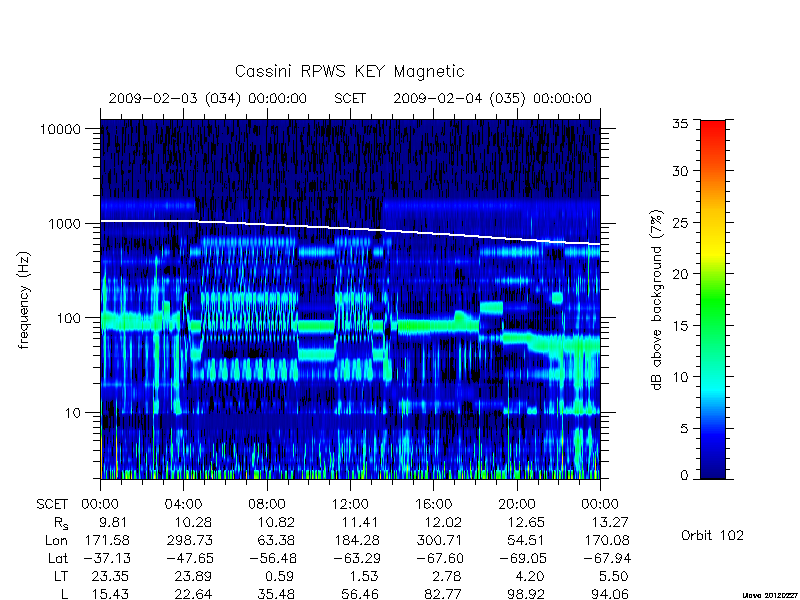
Task: Click the '1000' frequency tick label
Action: click(64, 223)
